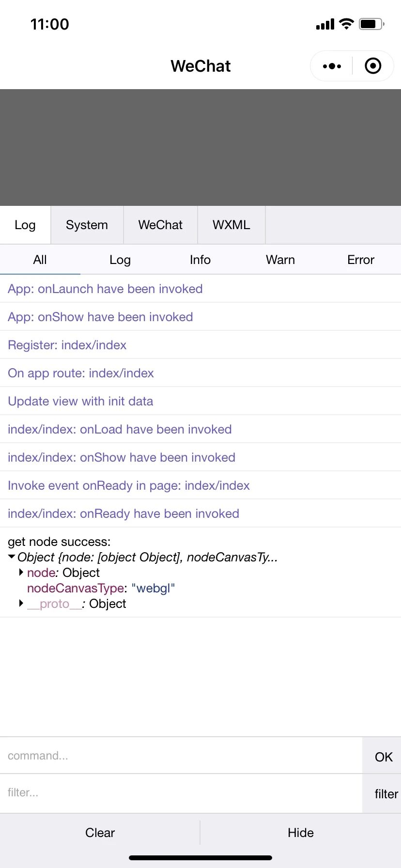Tap the cellular signal bars icon
Image resolution: width=401 pixels, height=868 pixels.
point(325,24)
